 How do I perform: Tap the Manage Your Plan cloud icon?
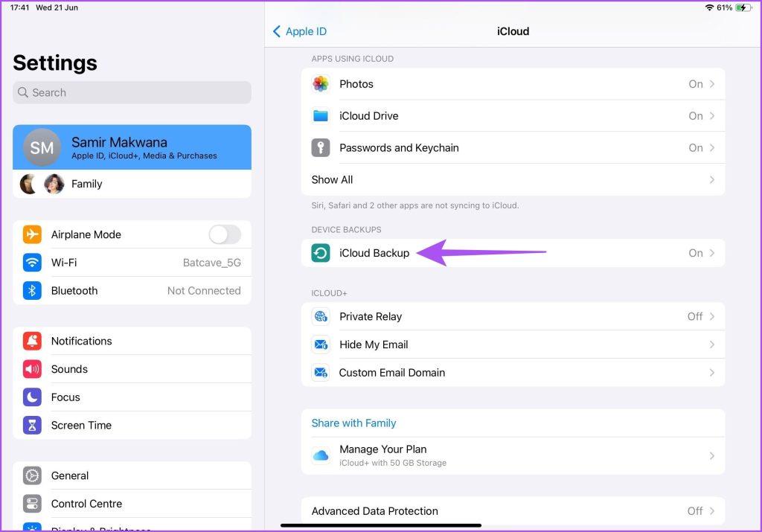(320, 455)
